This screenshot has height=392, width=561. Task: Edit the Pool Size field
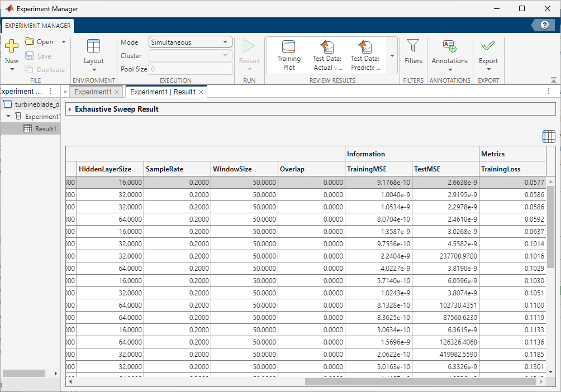click(190, 69)
